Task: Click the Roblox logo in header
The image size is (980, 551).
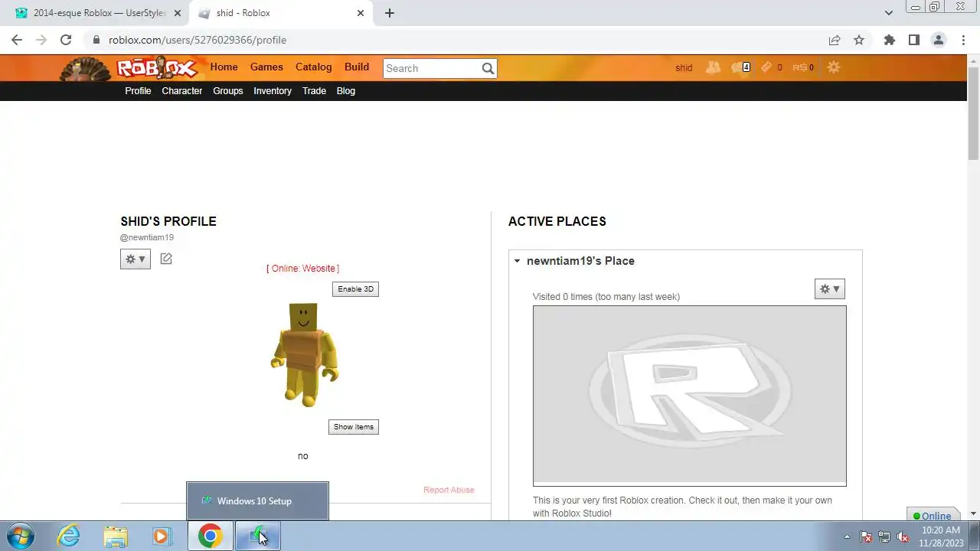Action: 157,68
